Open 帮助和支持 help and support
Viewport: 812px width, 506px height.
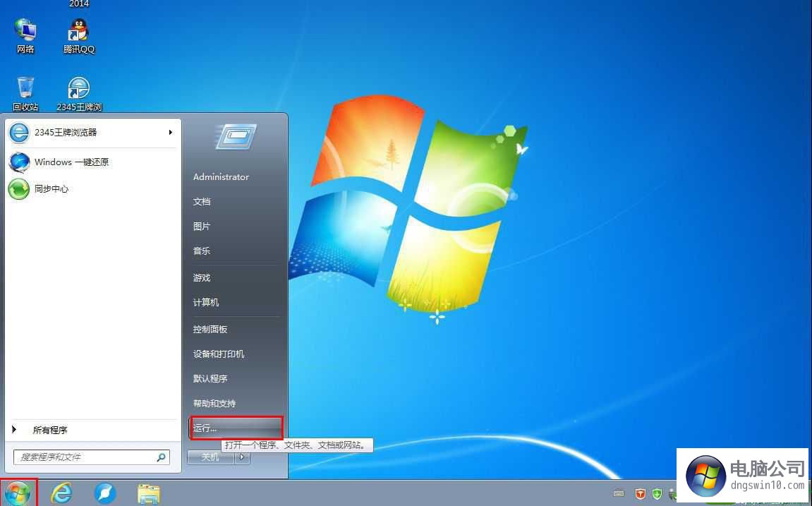coord(214,404)
